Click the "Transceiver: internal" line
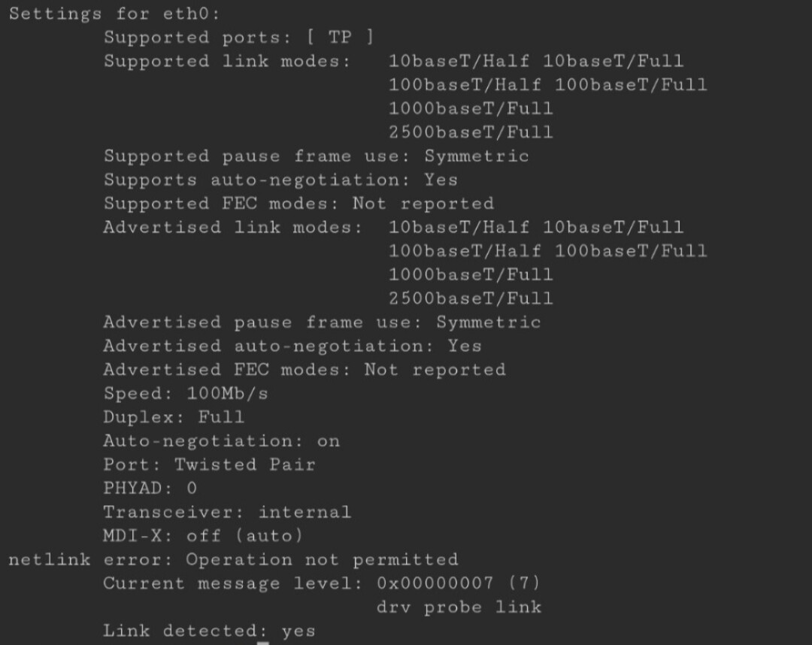Screen dimensions: 812x645 click(226, 512)
